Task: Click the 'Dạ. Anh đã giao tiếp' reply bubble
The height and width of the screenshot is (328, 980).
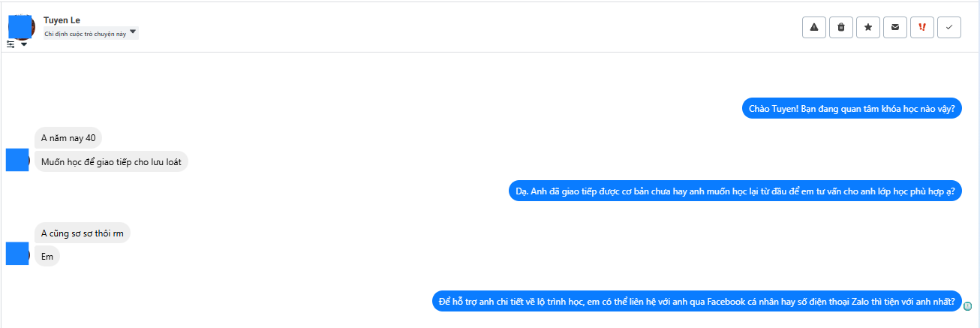Action: pyautogui.click(x=735, y=191)
